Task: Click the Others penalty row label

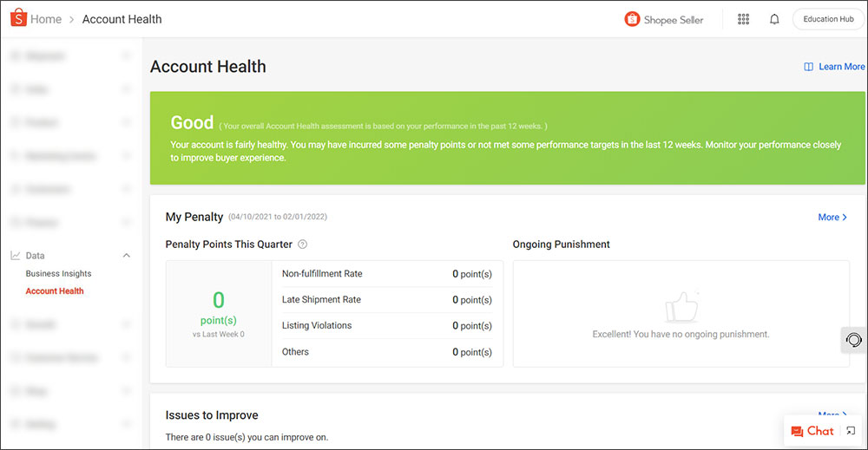Action: coord(295,352)
